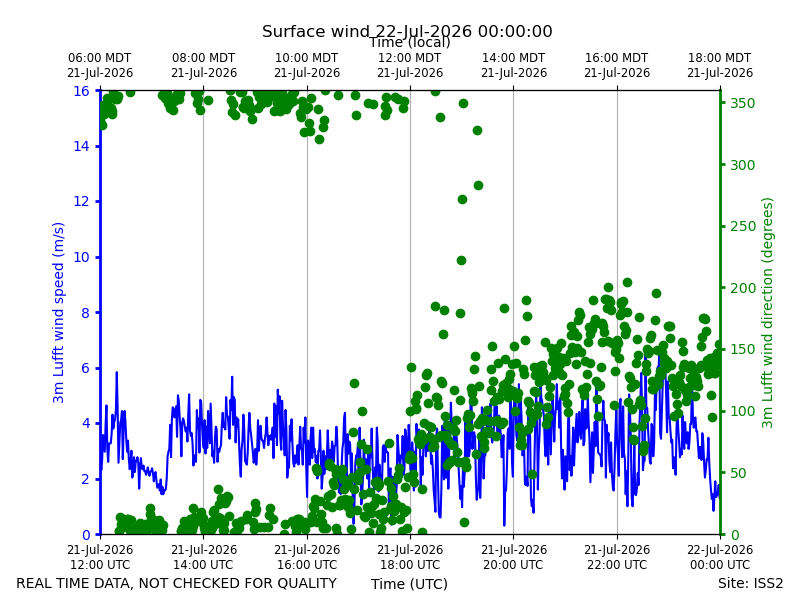Click the 10 m/s wind speed tick label

pos(81,257)
